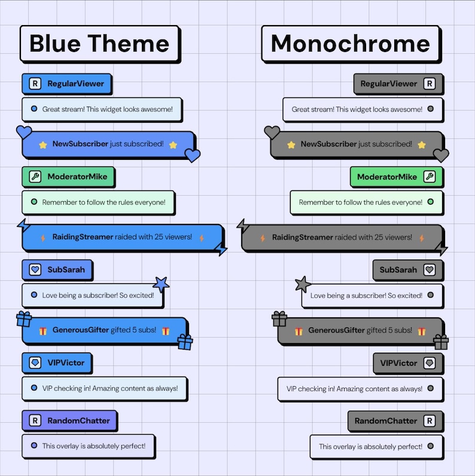
Task: Click the R badge beside RandomChatter in Blue Theme
Action: click(x=35, y=420)
